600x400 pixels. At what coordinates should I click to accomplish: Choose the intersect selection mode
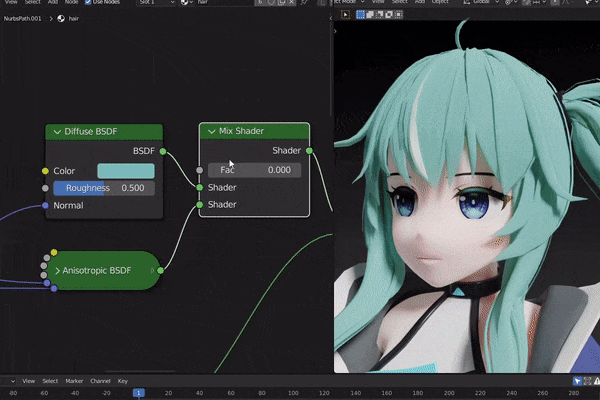pyautogui.click(x=398, y=15)
